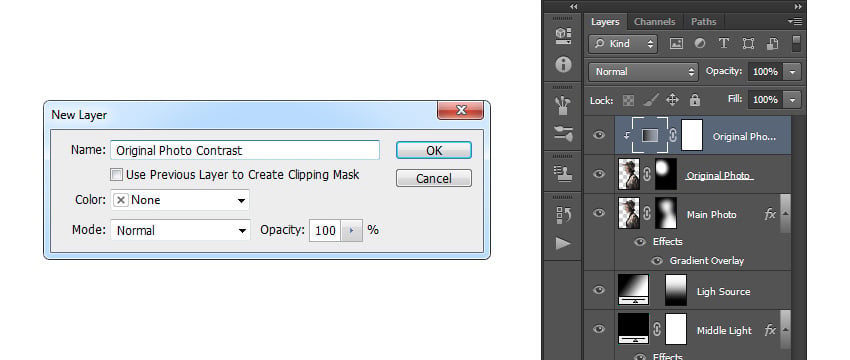Click link icon on Middle Light layer

coord(657,330)
